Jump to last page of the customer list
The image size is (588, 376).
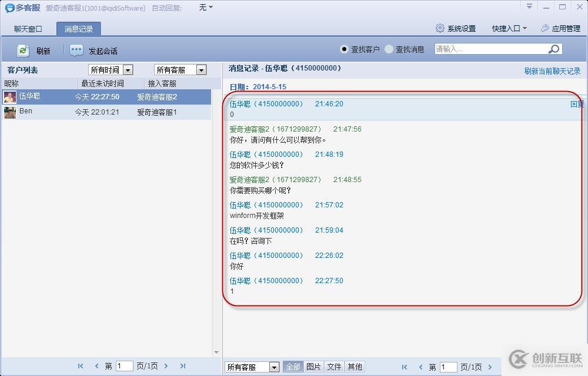pos(182,365)
